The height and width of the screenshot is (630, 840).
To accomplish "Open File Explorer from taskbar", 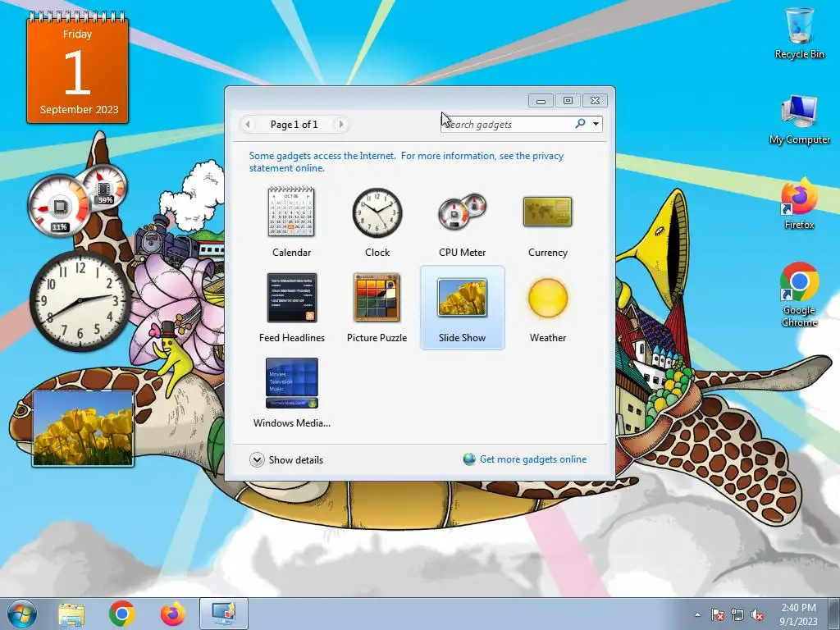I will pos(71,614).
